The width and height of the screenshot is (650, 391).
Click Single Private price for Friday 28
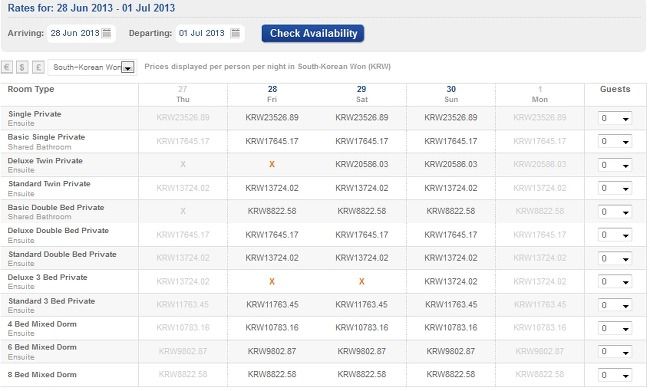[x=272, y=117]
